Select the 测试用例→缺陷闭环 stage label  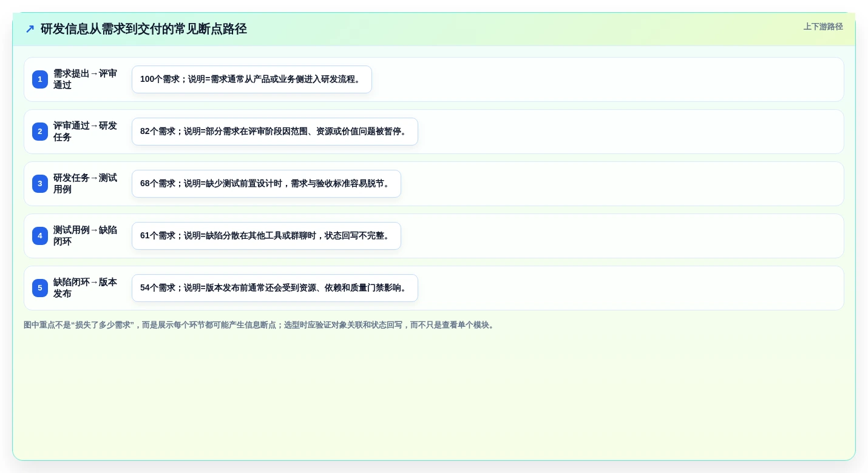coord(85,236)
